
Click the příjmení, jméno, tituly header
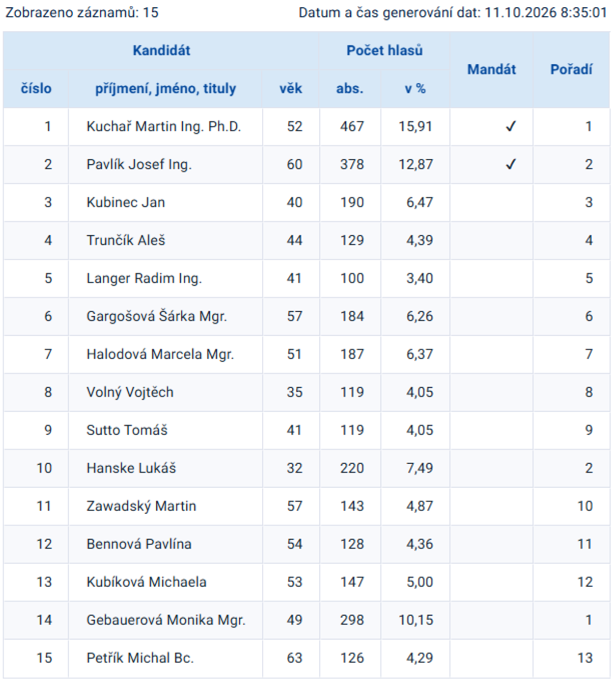(165, 89)
